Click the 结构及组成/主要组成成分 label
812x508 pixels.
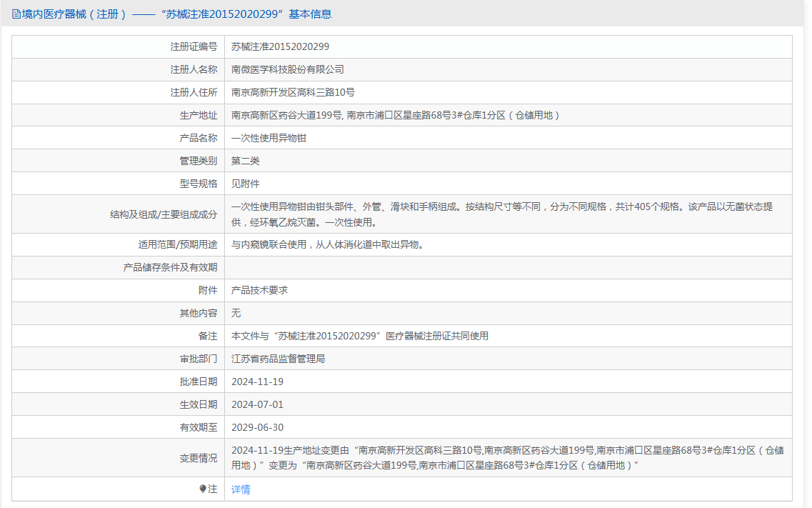pyautogui.click(x=164, y=214)
